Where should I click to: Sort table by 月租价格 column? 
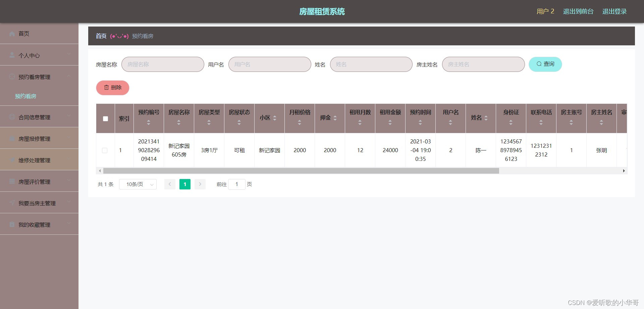[x=300, y=123]
